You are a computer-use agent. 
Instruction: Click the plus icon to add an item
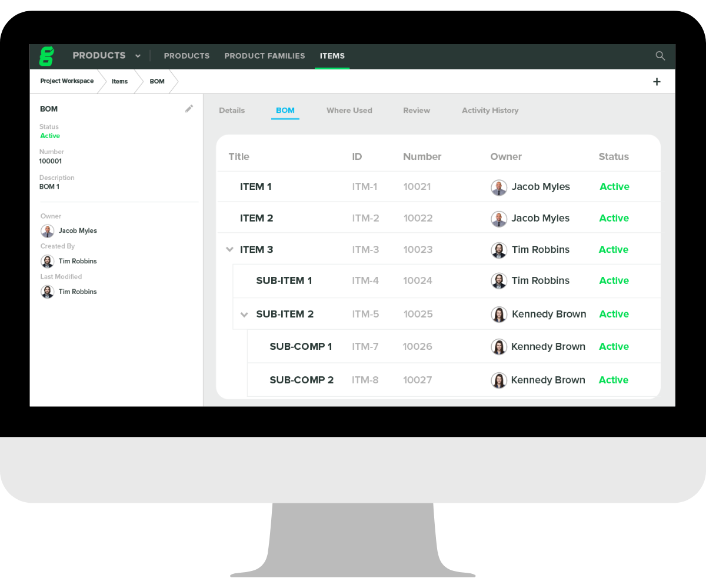[x=657, y=82]
